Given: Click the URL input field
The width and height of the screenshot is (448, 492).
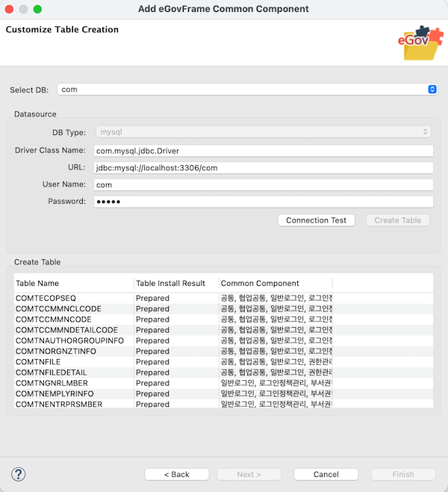Looking at the screenshot, I should 264,168.
